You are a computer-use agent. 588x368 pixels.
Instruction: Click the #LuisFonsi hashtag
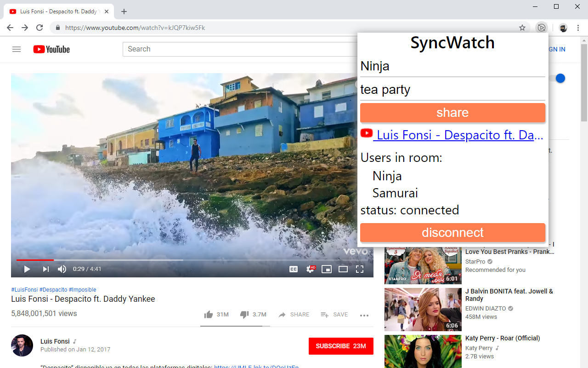click(24, 290)
